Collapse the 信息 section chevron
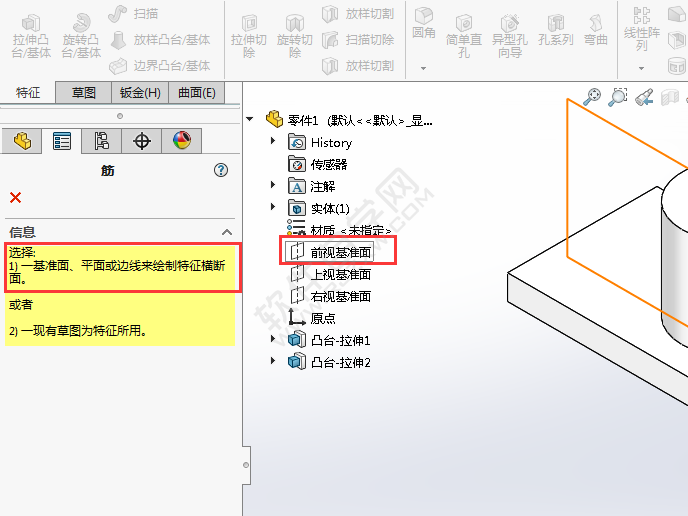Image resolution: width=688 pixels, height=516 pixels. click(227, 232)
